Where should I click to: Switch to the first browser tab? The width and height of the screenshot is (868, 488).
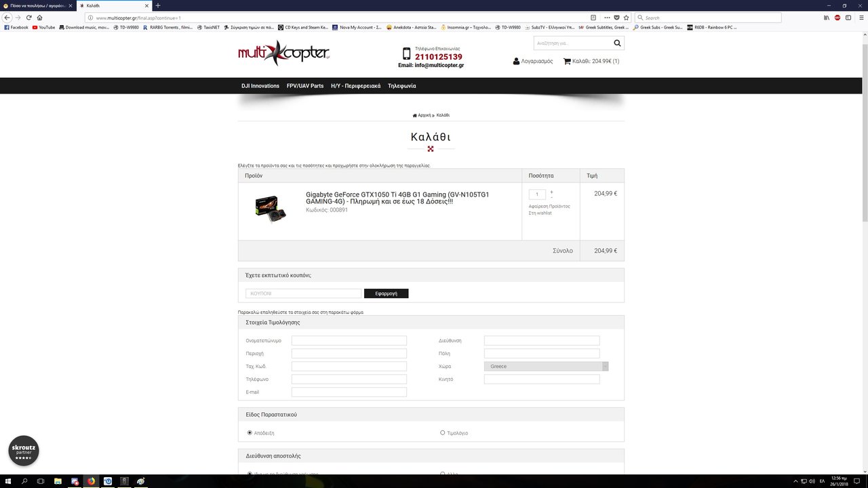38,5
